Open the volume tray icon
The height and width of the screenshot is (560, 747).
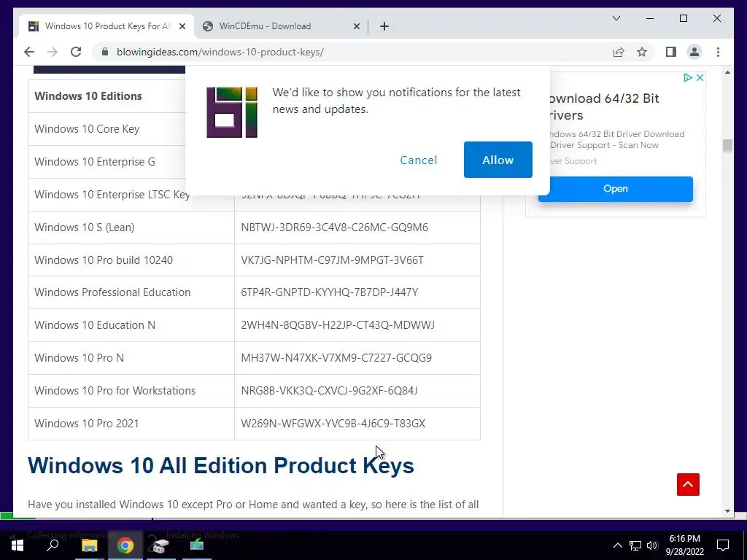pos(652,545)
